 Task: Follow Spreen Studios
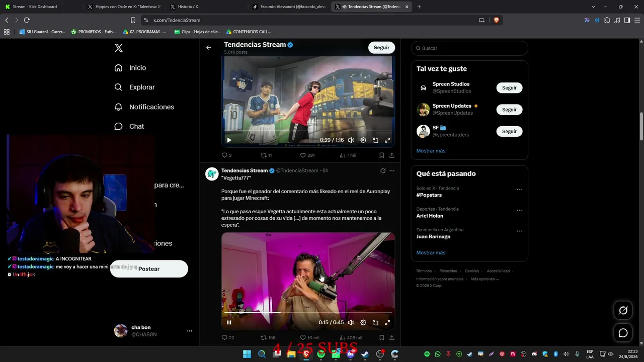pyautogui.click(x=509, y=88)
